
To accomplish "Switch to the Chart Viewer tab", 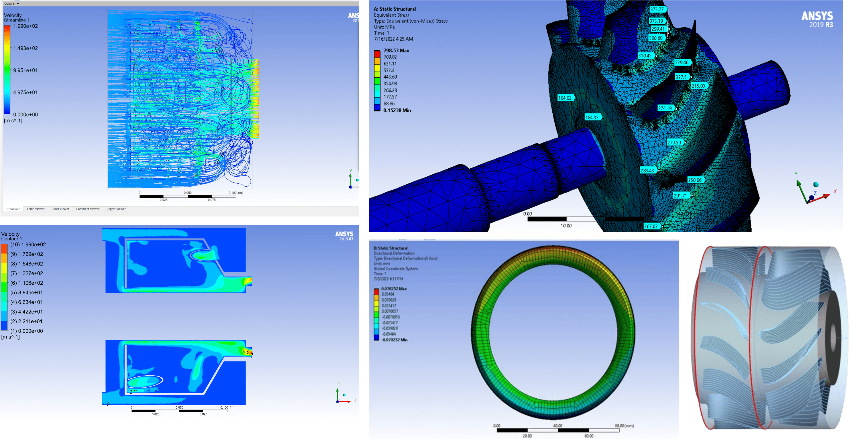I will tap(60, 209).
